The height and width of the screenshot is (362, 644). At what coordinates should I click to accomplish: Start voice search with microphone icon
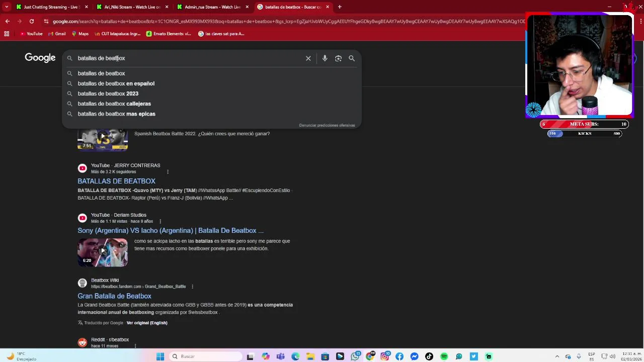coord(325,58)
